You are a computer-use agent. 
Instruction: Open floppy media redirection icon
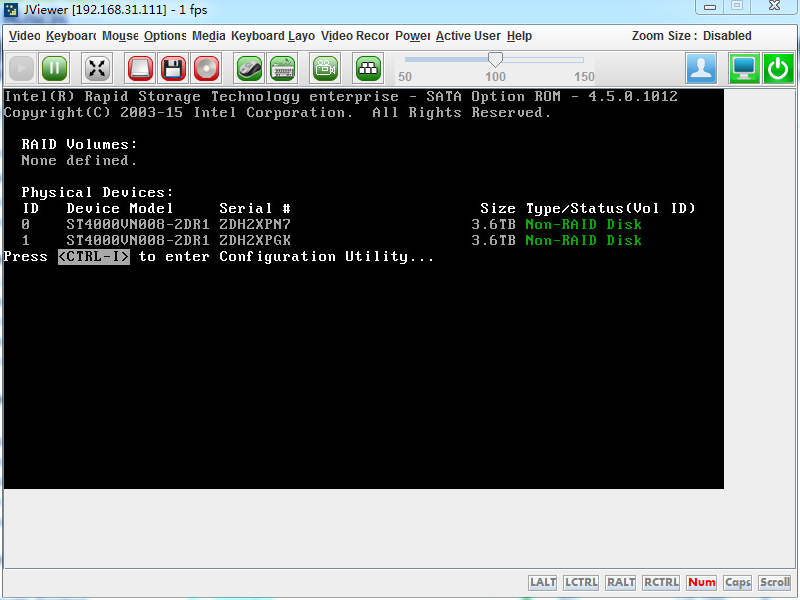tap(173, 68)
